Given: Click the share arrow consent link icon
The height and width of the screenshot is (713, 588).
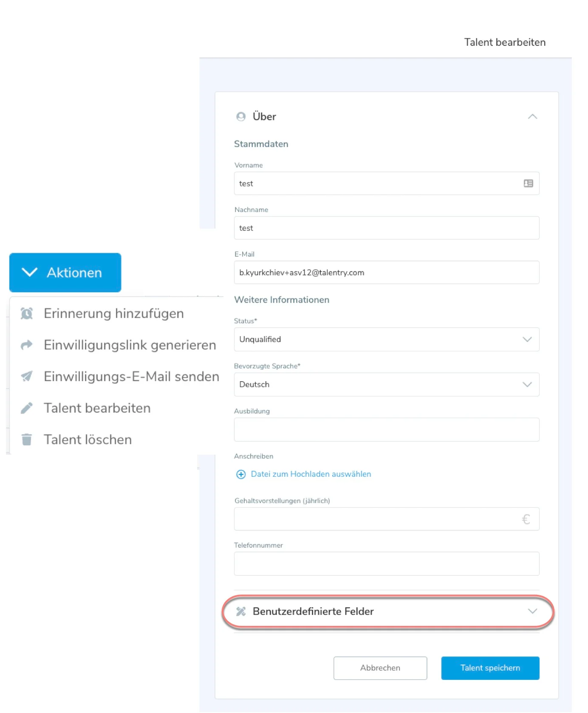Looking at the screenshot, I should click(27, 345).
